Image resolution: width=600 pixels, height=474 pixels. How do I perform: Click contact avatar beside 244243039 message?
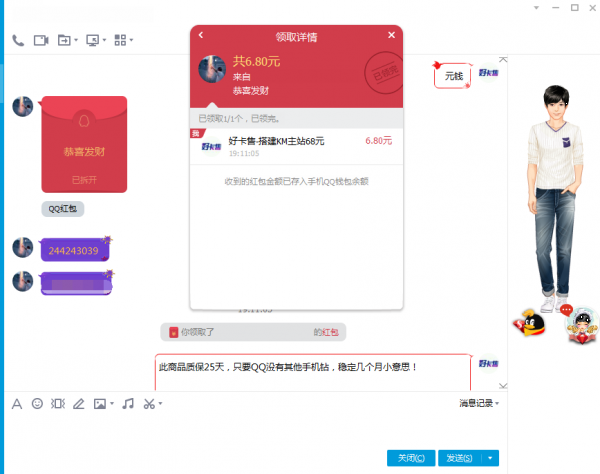pyautogui.click(x=23, y=247)
